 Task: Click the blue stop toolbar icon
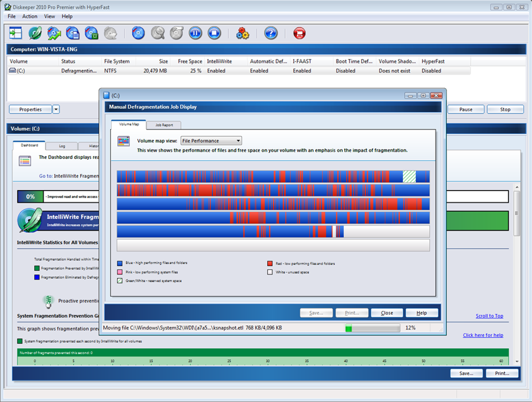coord(214,33)
